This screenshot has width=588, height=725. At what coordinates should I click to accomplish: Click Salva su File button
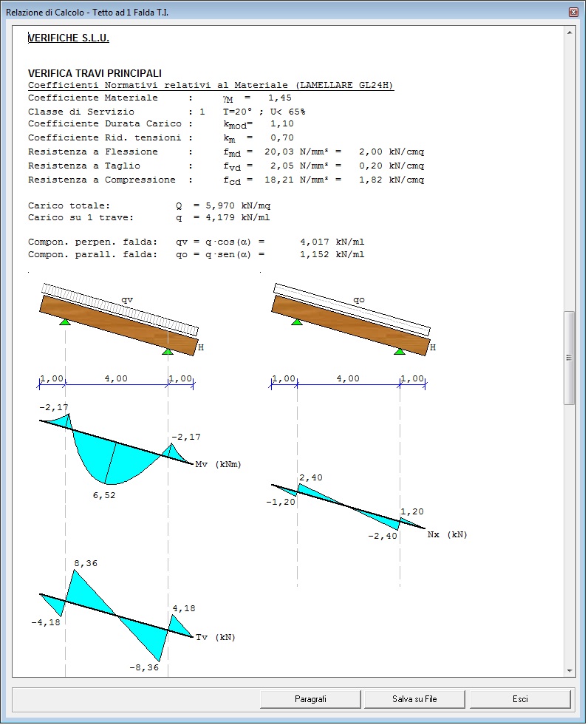pyautogui.click(x=414, y=699)
